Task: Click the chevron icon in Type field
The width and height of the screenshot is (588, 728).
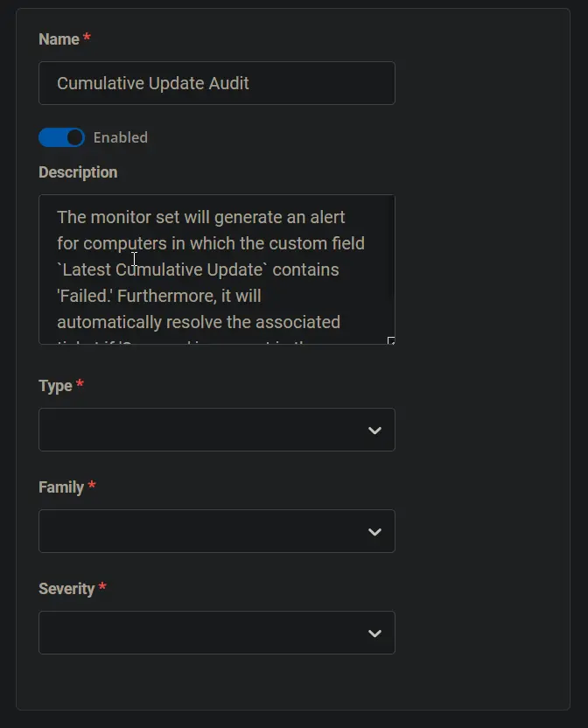Action: tap(374, 430)
